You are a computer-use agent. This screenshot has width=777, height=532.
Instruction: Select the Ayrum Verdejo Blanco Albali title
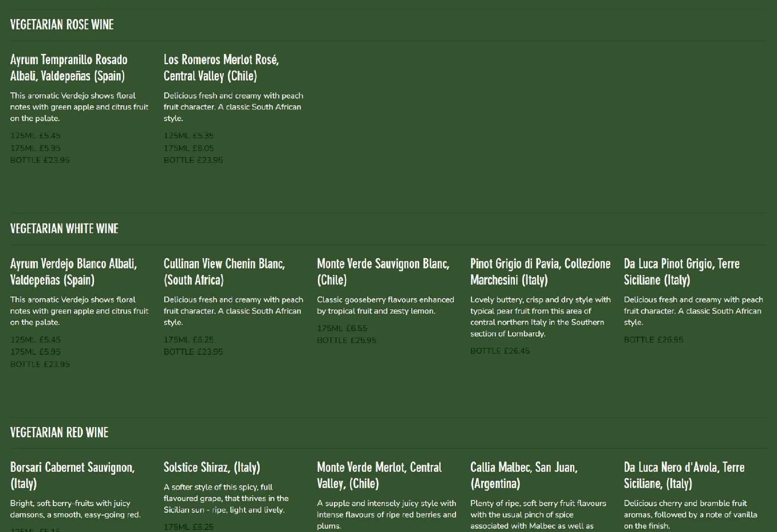coord(74,272)
